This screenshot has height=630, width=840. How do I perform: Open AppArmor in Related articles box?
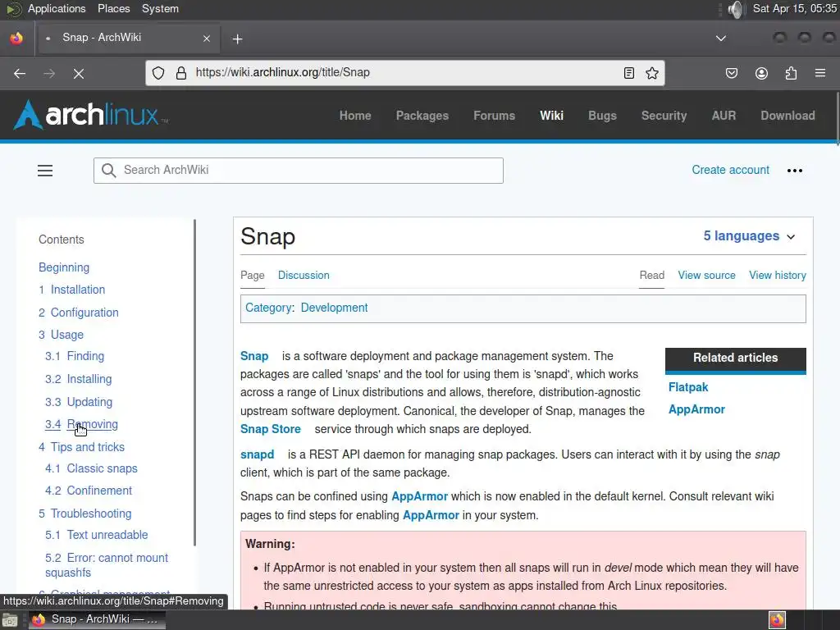tap(696, 409)
